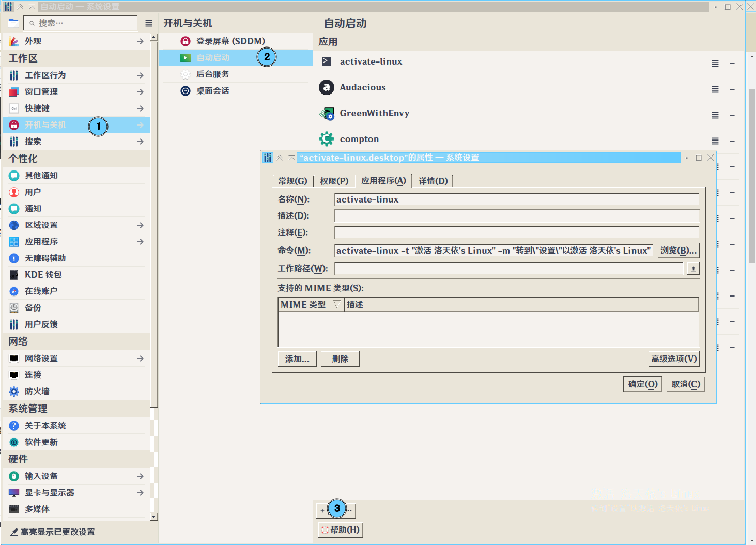Click the 确定(O) button

[642, 384]
